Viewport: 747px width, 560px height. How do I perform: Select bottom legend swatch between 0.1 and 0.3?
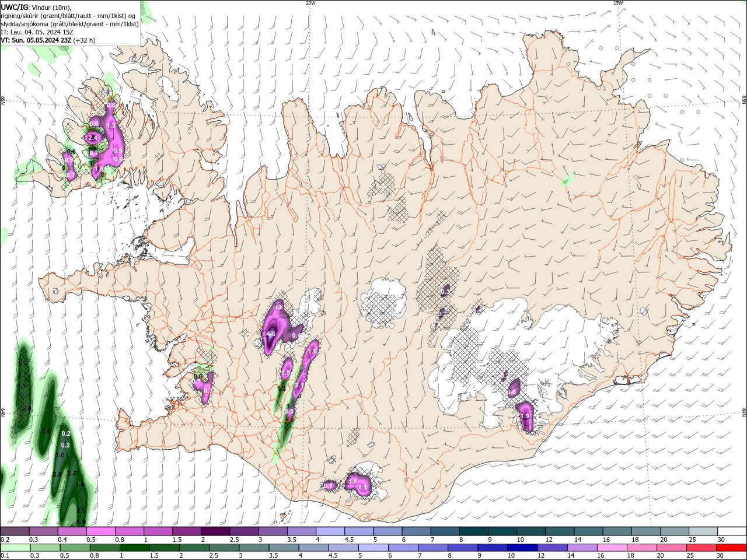click(x=16, y=548)
